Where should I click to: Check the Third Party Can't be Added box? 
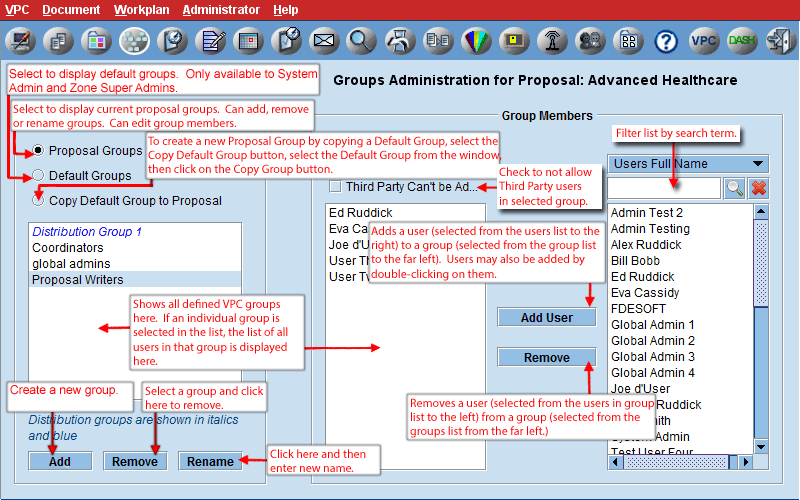[x=335, y=187]
